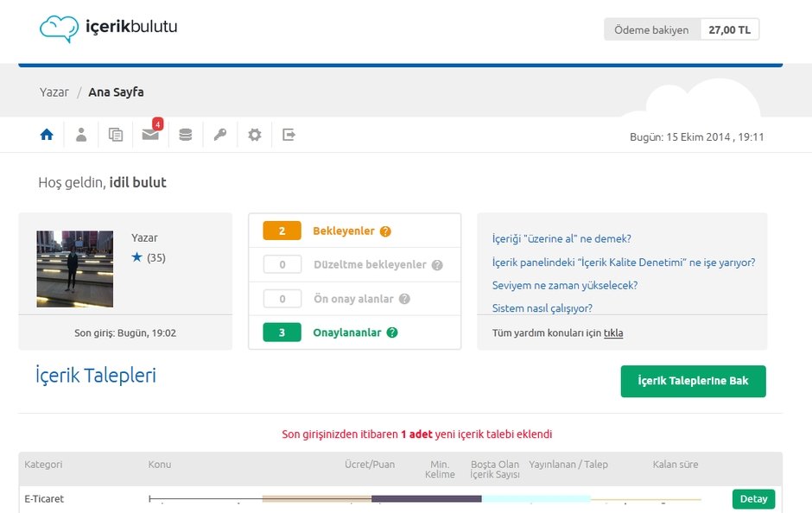The width and height of the screenshot is (812, 513).
Task: Open messages envelope with 4 notifications
Action: 150,135
